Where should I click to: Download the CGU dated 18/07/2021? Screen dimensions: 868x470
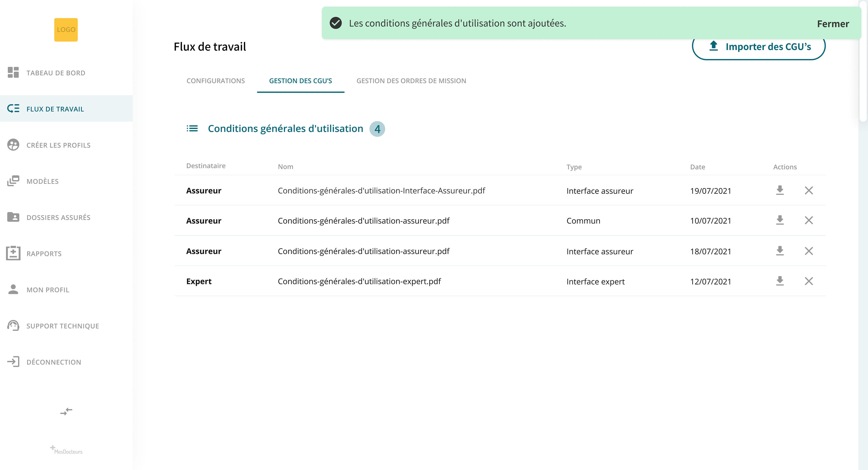pyautogui.click(x=780, y=251)
